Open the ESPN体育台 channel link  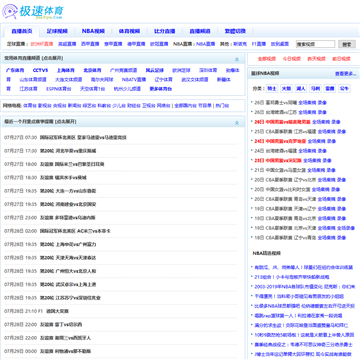59,89
